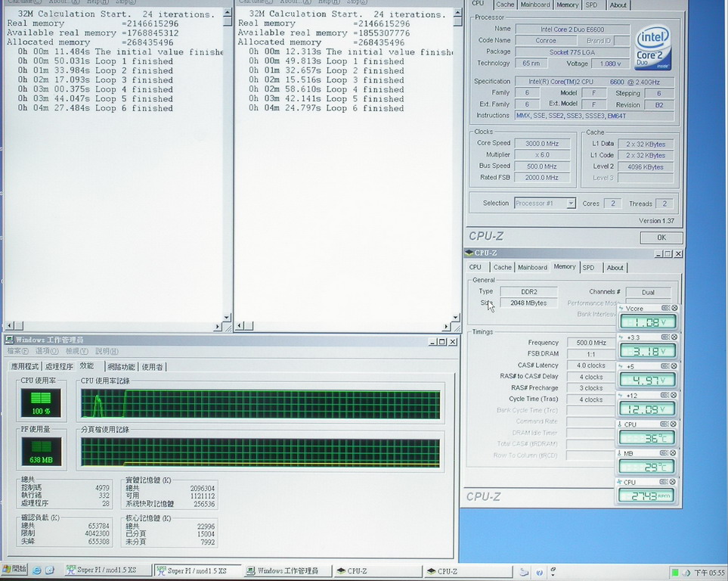The image size is (728, 581).
Task: Click the Intel Core 2 Duo logo
Action: click(x=653, y=48)
